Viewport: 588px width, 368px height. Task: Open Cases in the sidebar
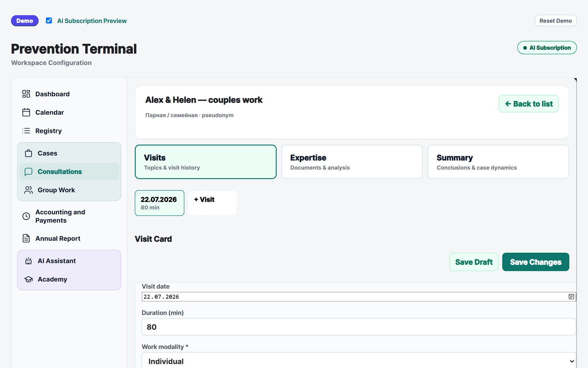pos(69,153)
